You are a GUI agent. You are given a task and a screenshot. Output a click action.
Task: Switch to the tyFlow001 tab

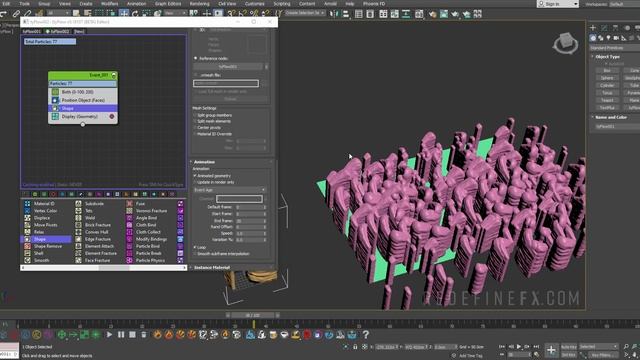pyautogui.click(x=31, y=31)
